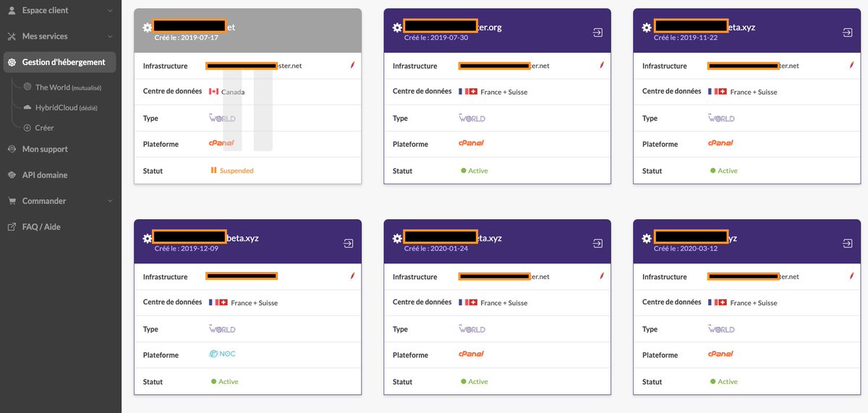Open Espace client menu

pos(59,11)
